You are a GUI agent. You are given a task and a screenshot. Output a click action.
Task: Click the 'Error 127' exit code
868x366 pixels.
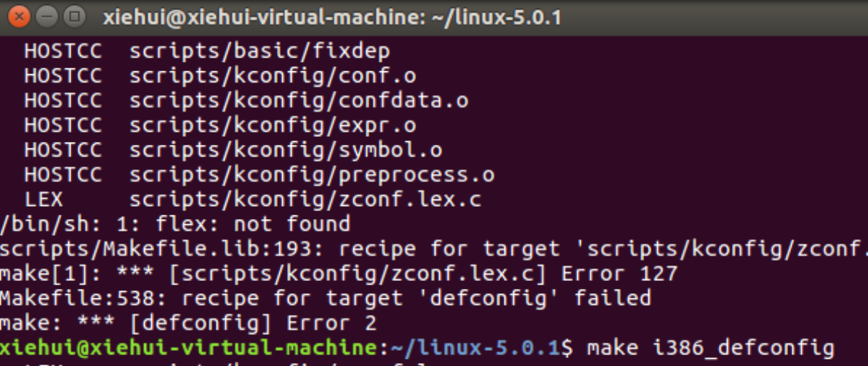coord(619,274)
